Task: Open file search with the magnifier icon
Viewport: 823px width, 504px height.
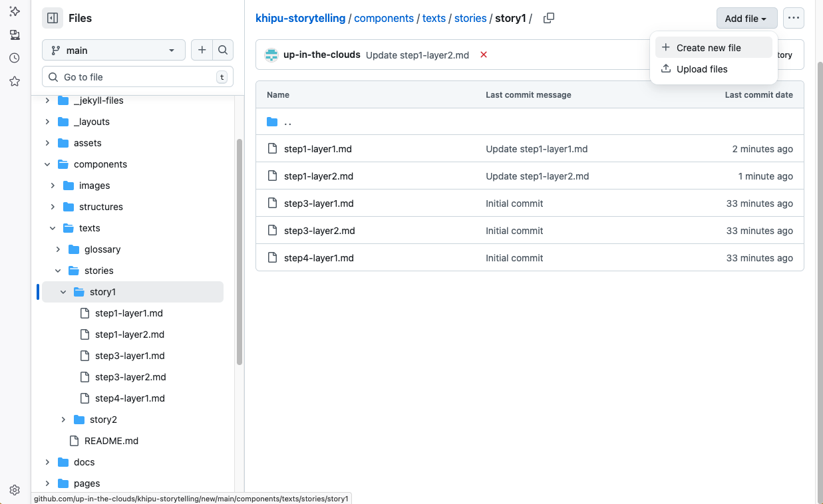Action: pos(222,50)
